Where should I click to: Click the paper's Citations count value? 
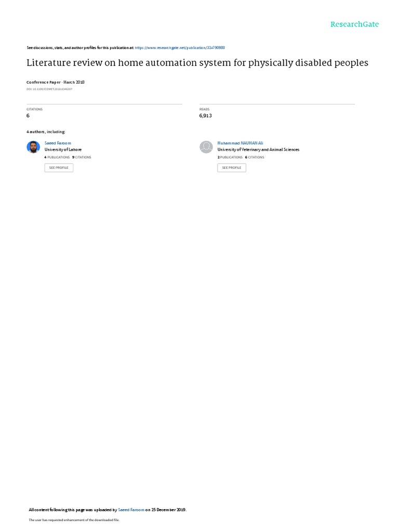coord(28,116)
